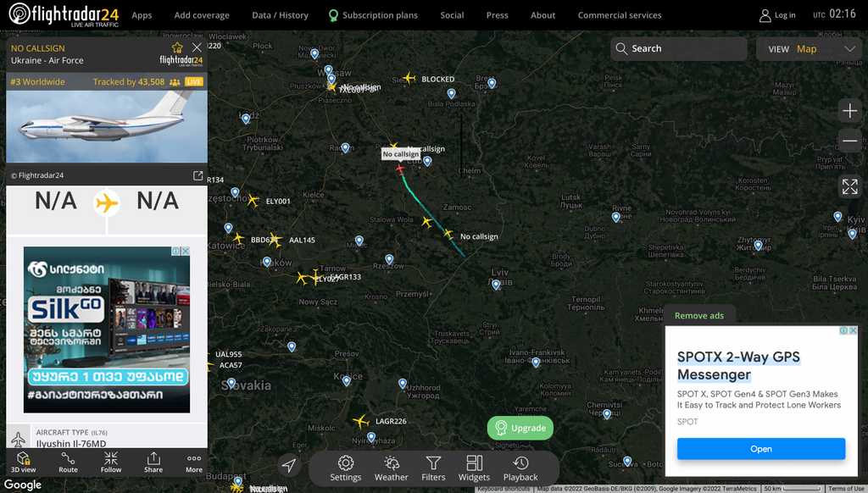
Task: Expand the VIEW Map dropdown
Action: coord(809,48)
